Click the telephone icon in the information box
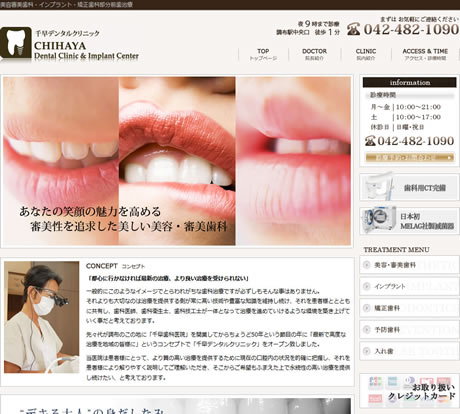Viewport: 460px width, 414px height. pos(370,141)
